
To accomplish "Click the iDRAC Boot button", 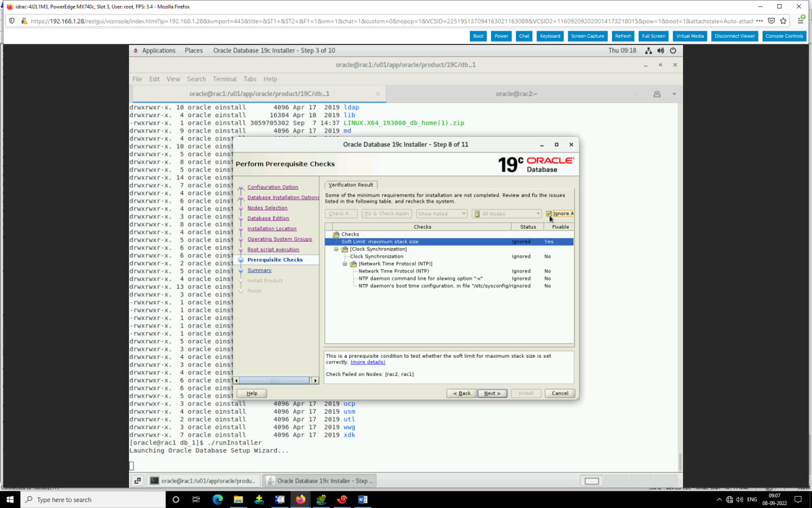I will pyautogui.click(x=479, y=36).
